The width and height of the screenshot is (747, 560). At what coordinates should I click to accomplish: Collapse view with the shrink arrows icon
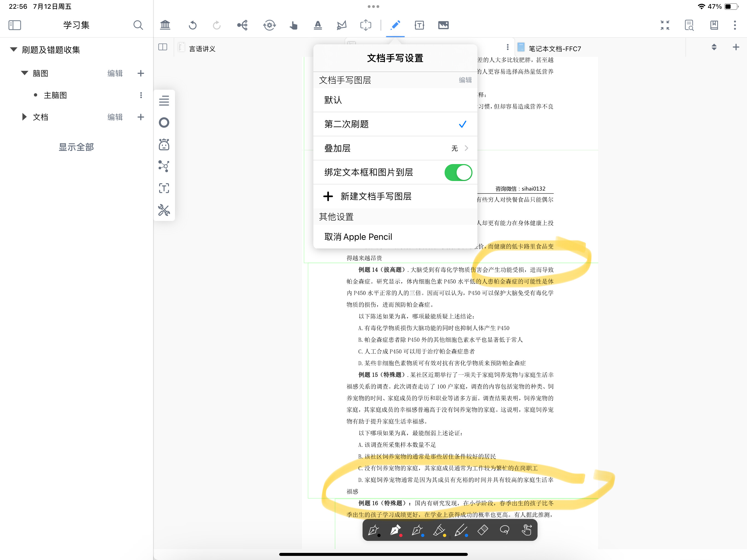pyautogui.click(x=665, y=25)
